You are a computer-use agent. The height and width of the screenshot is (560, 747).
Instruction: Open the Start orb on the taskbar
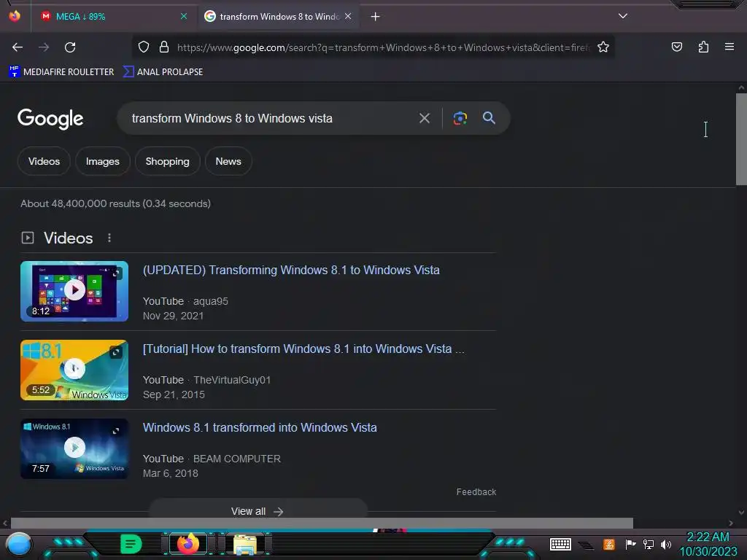click(18, 545)
